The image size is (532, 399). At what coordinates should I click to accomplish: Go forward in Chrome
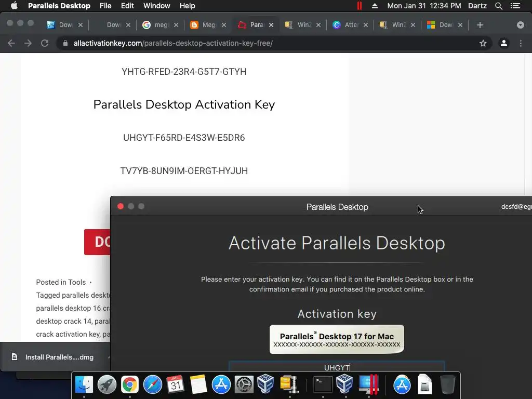click(x=28, y=43)
